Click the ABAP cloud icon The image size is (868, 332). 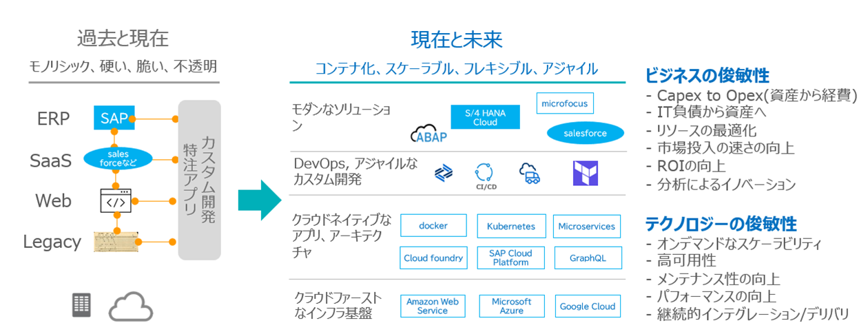(x=428, y=134)
